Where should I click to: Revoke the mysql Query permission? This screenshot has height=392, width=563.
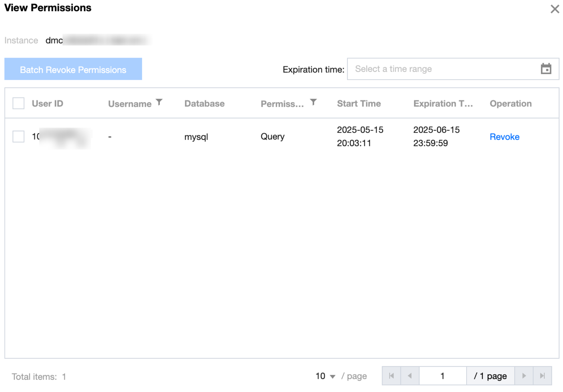pyautogui.click(x=504, y=137)
